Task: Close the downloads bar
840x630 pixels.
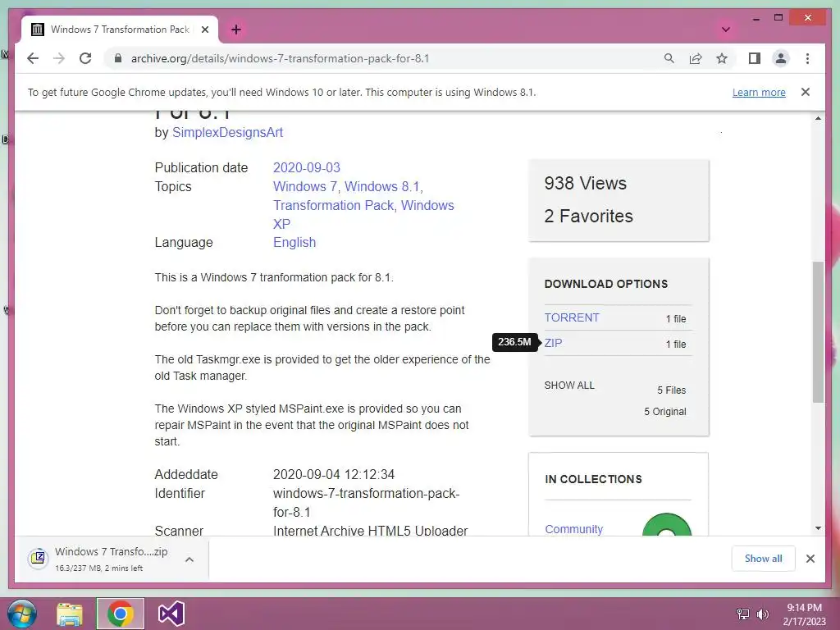Action: [x=810, y=559]
